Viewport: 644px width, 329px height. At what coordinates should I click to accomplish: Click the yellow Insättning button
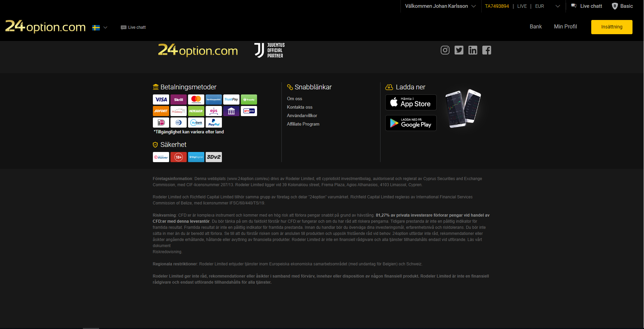(612, 27)
